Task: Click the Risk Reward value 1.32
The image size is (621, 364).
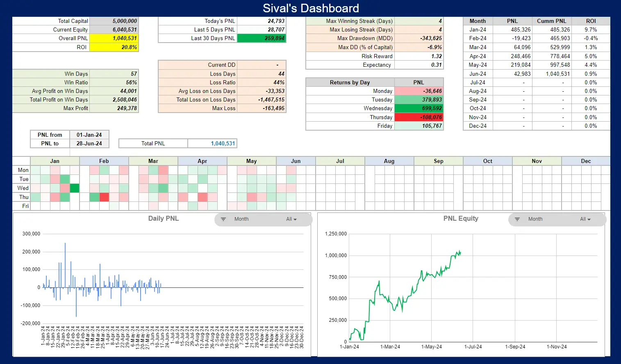Action: coord(419,56)
